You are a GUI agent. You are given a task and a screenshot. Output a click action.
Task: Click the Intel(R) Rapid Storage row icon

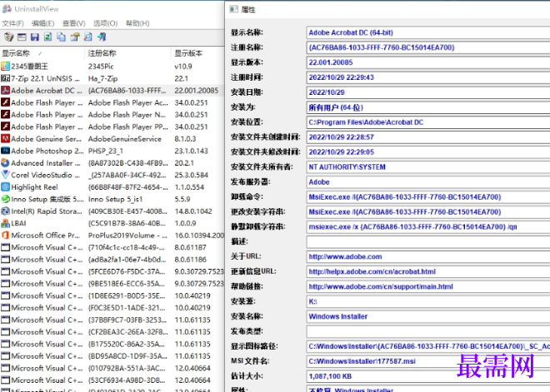tap(5, 211)
